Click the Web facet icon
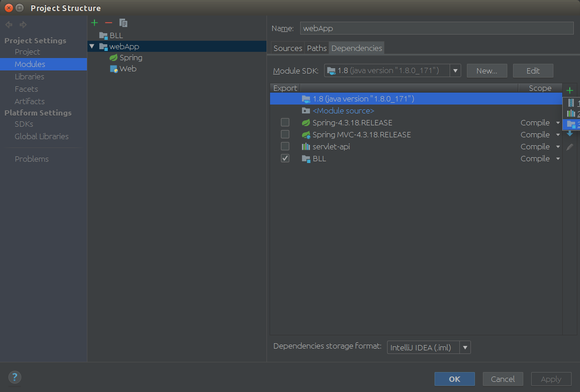The width and height of the screenshot is (580, 392). point(114,69)
